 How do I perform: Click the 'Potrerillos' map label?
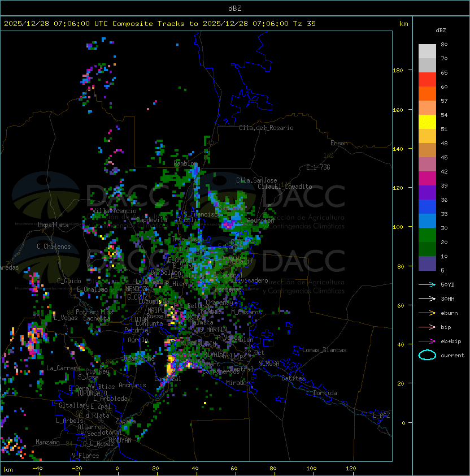click(x=94, y=311)
